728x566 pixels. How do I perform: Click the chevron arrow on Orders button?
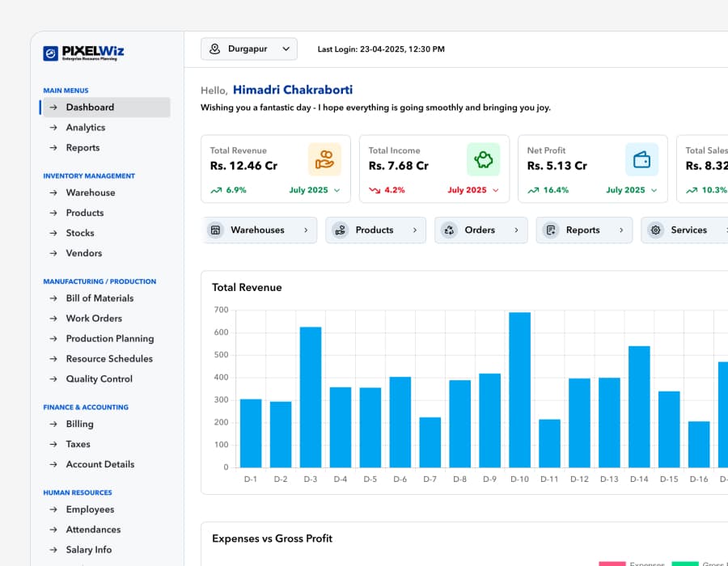(x=516, y=230)
